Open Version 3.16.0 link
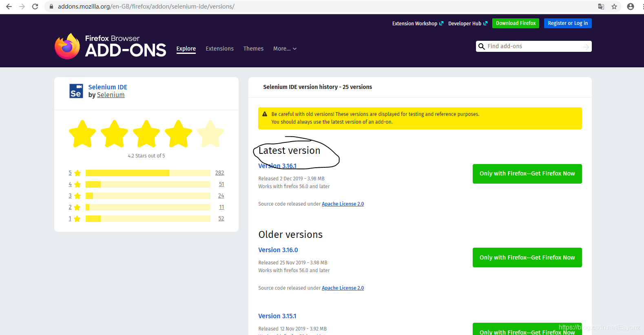Image resolution: width=644 pixels, height=335 pixels. point(278,250)
